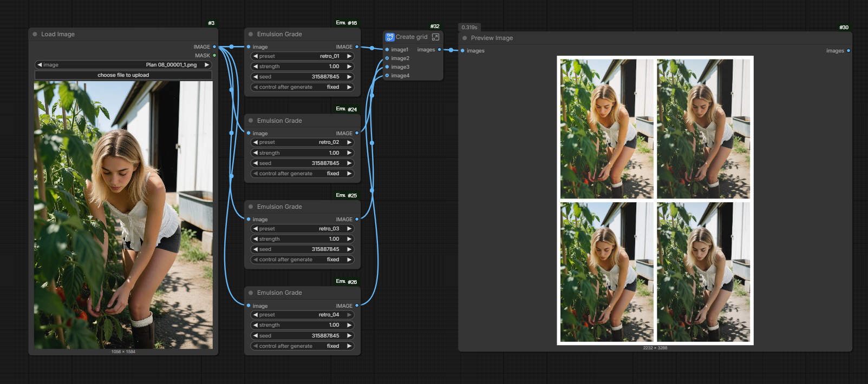Viewport: 868px width, 384px height.
Task: Click the Create grid workflow node icon
Action: pyautogui.click(x=390, y=37)
